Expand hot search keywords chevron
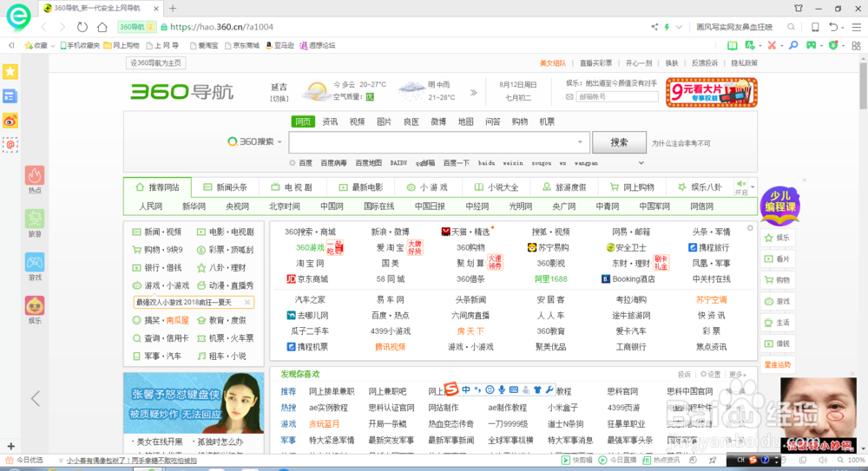868x471 pixels. 641,163
